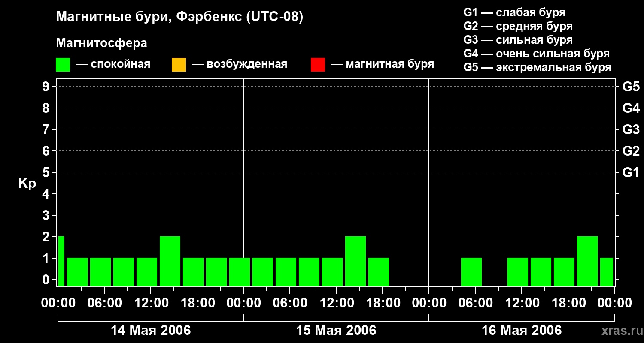
Task: Click the G1 label on the right axis
Action: pyautogui.click(x=631, y=173)
